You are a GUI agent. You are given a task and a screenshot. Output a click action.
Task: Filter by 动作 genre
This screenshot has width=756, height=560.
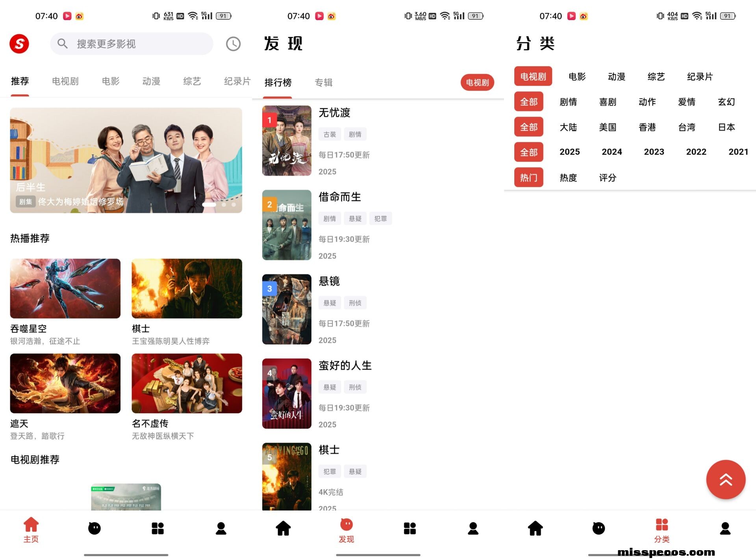(647, 102)
